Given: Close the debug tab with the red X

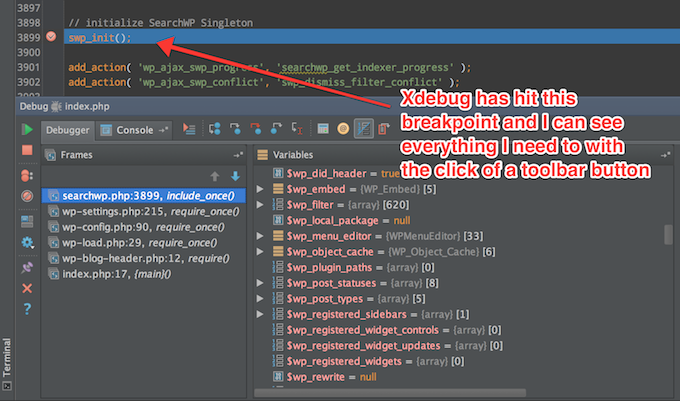Looking at the screenshot, I should click(27, 288).
